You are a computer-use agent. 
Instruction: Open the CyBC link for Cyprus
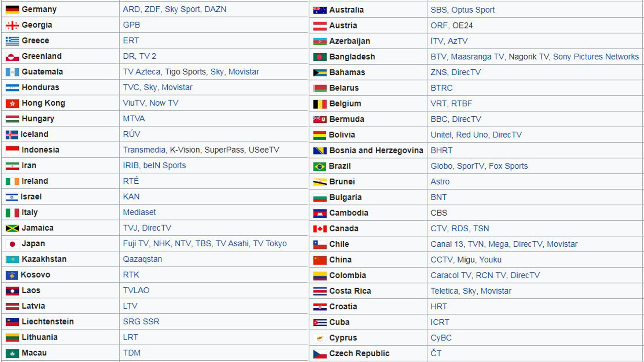(441, 338)
